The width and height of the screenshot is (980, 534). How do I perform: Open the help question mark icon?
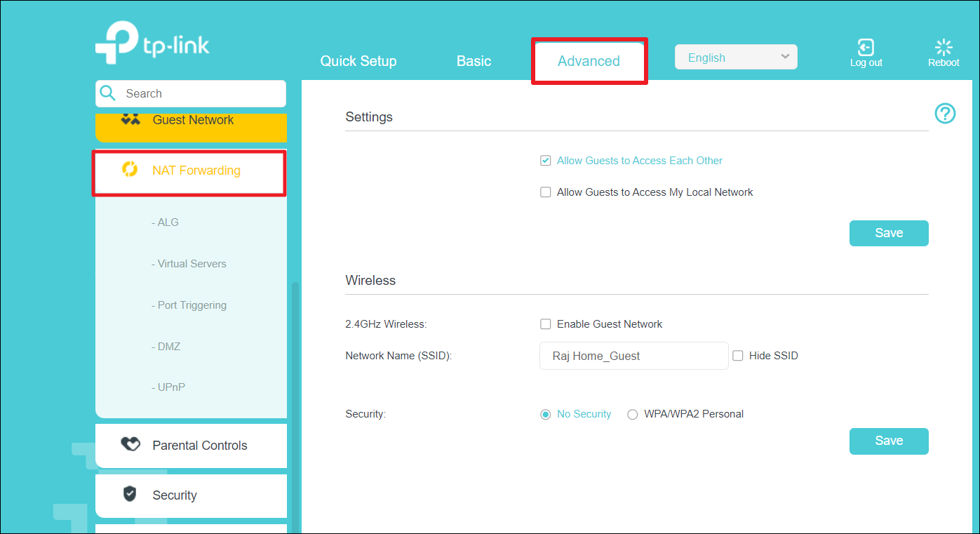(x=945, y=113)
